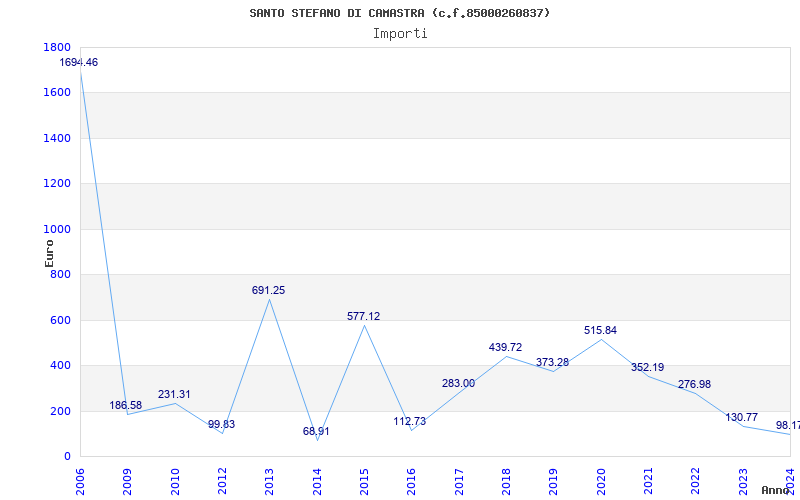The width and height of the screenshot is (800, 500).
Task: Click the 577.12 data label
Action: point(363,316)
